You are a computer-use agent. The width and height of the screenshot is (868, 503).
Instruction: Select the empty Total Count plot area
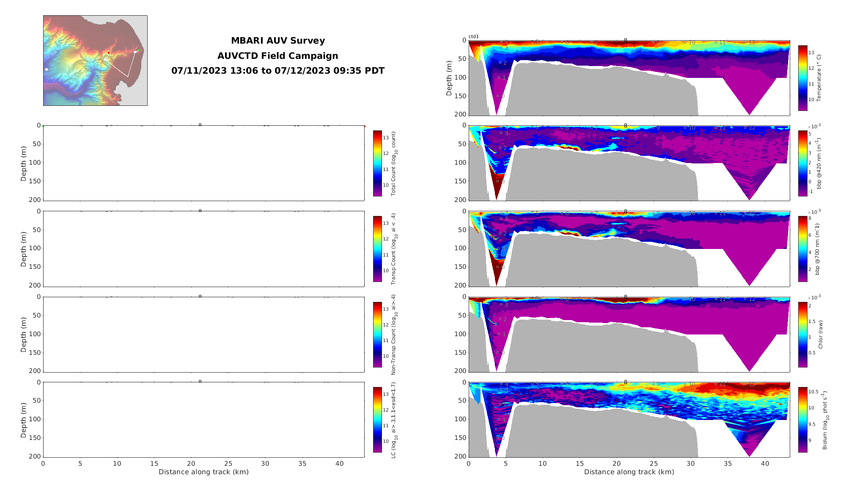pos(203,163)
